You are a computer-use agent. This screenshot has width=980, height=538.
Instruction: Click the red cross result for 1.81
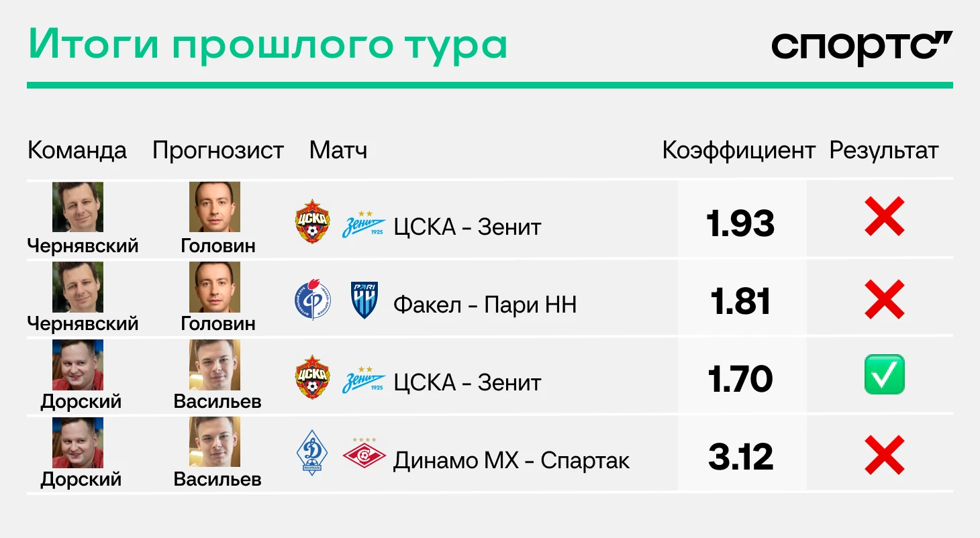(884, 299)
